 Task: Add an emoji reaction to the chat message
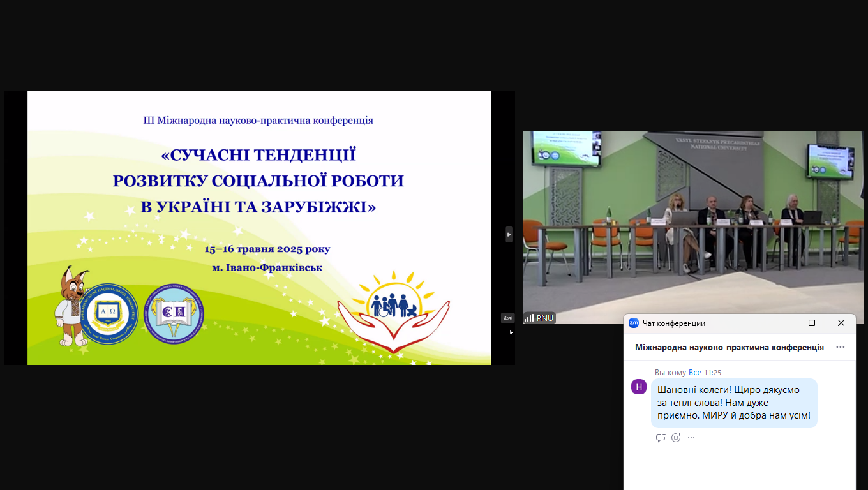[676, 437]
